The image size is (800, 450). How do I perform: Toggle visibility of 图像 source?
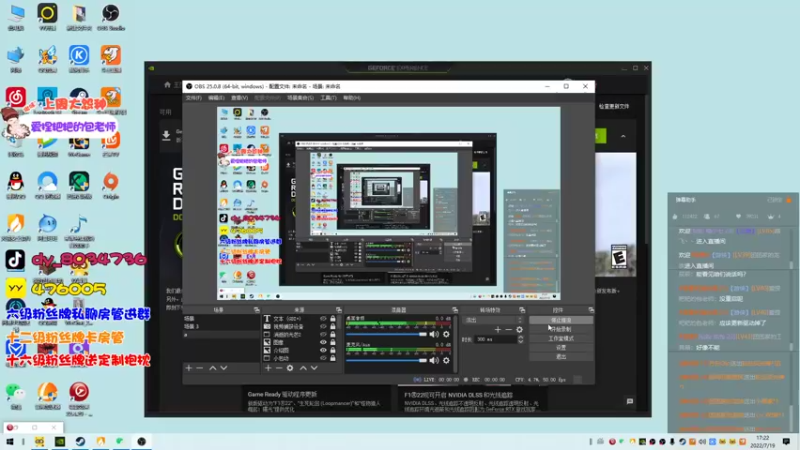323,342
